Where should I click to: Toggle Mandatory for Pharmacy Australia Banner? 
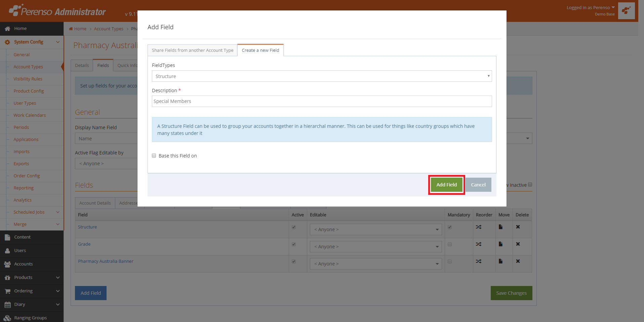point(450,262)
